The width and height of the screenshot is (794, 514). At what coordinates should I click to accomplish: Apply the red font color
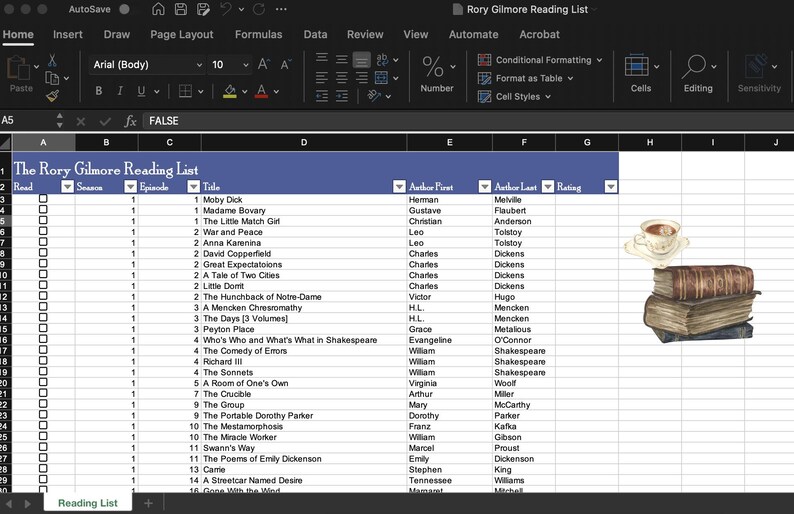pyautogui.click(x=261, y=92)
